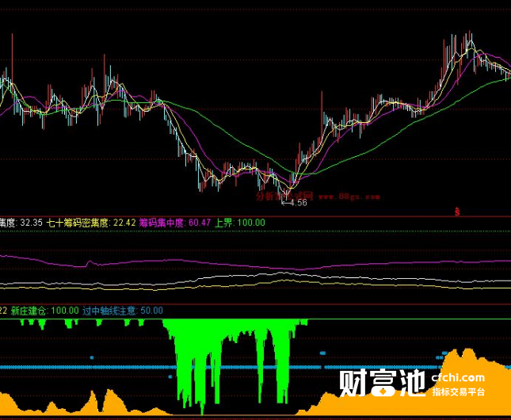The image size is (511, 420).
Task: Click the 过中轴线注意: 50.00 indicator label
Action: point(123,311)
